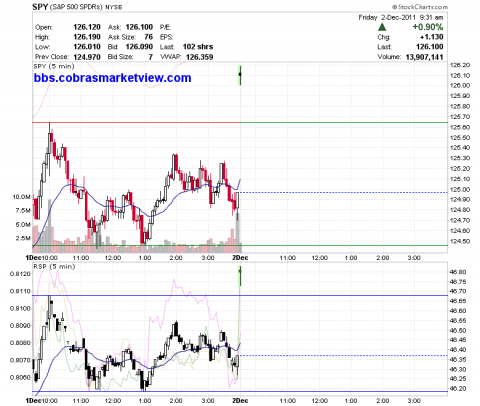Image resolution: width=480 pixels, height=406 pixels.
Task: Click the VWAP value 126.359
Action: click(199, 57)
